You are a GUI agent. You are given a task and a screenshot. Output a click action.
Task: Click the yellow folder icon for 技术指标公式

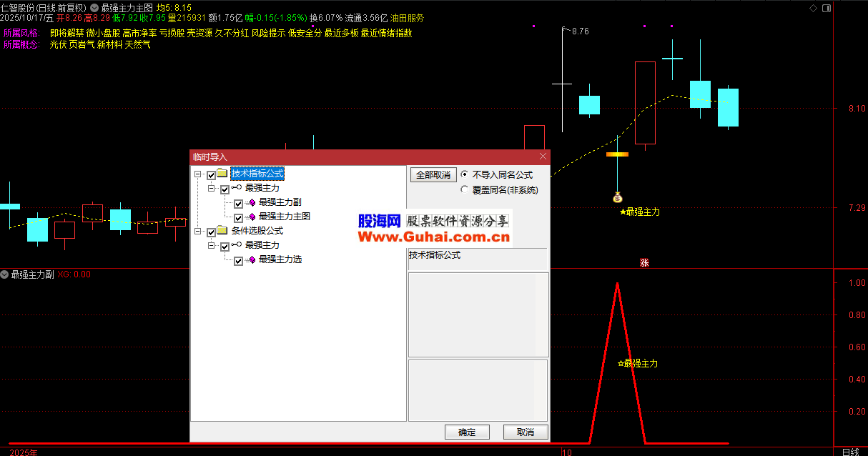pos(222,174)
